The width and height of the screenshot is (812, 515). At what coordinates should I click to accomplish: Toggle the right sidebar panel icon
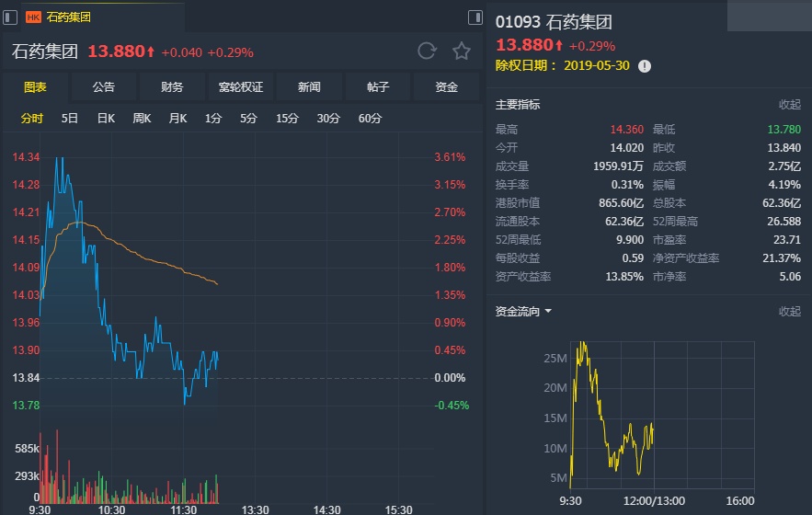(475, 17)
